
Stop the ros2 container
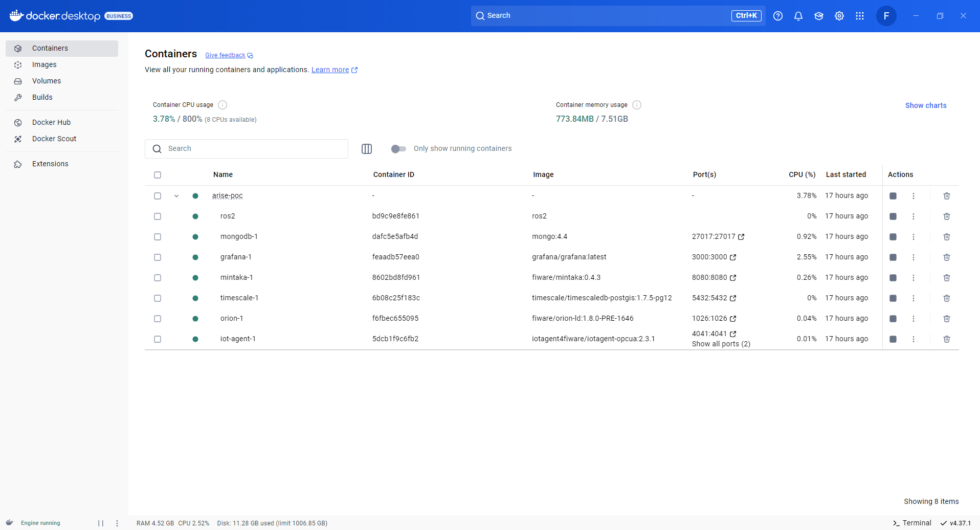click(x=893, y=216)
